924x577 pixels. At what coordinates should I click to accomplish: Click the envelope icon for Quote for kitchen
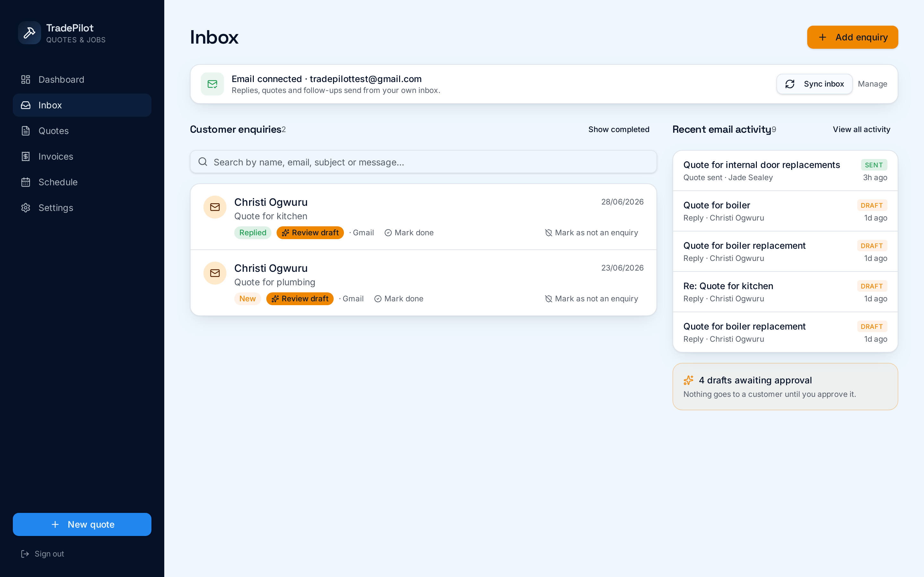point(215,207)
